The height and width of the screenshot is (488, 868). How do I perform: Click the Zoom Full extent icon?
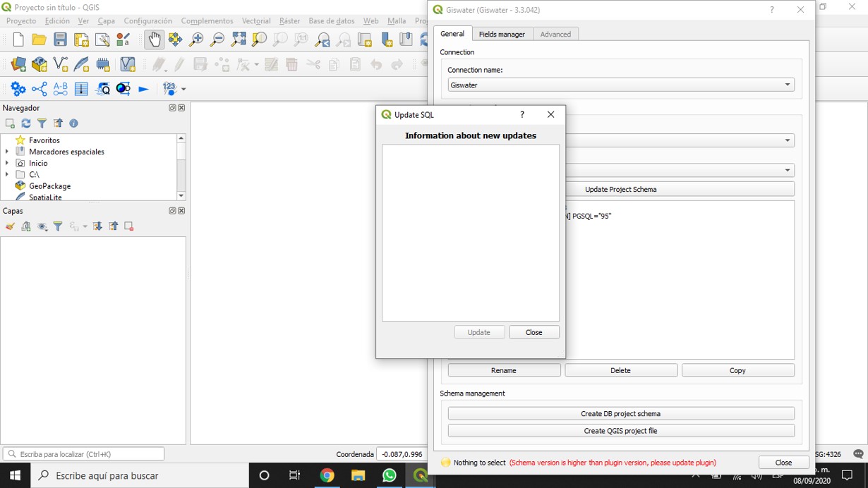pos(237,39)
